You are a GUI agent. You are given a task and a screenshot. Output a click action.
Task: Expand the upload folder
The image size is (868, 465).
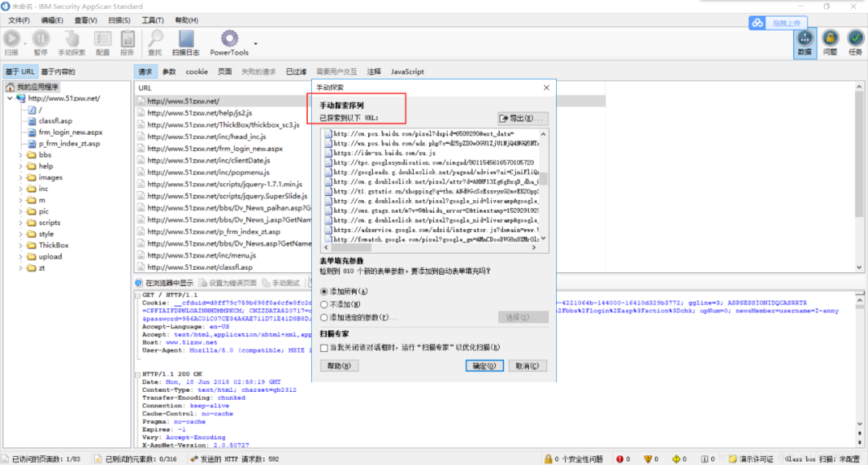pos(20,256)
